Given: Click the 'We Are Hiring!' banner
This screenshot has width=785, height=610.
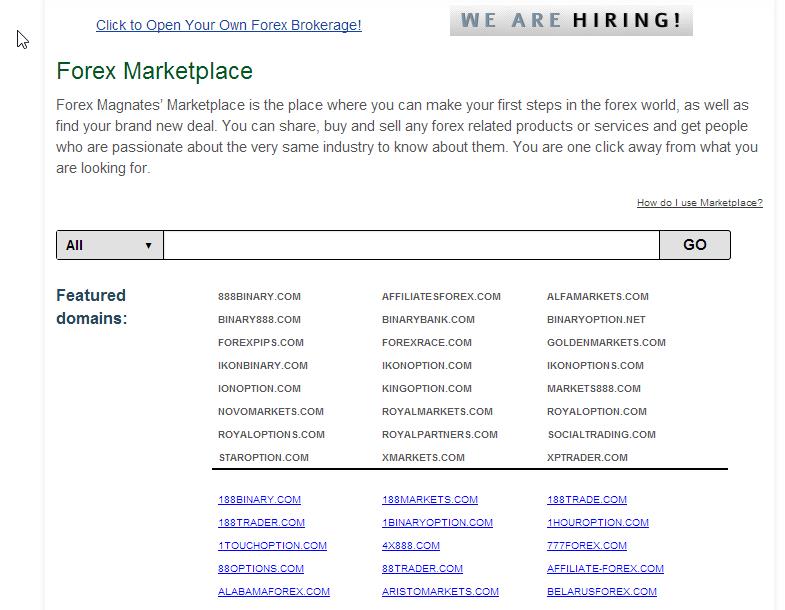Looking at the screenshot, I should (570, 21).
